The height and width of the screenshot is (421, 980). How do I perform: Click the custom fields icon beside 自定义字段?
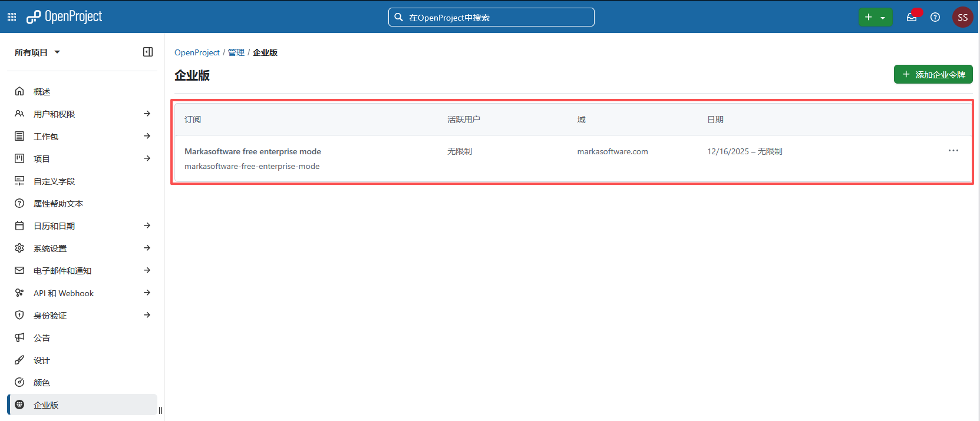point(19,181)
